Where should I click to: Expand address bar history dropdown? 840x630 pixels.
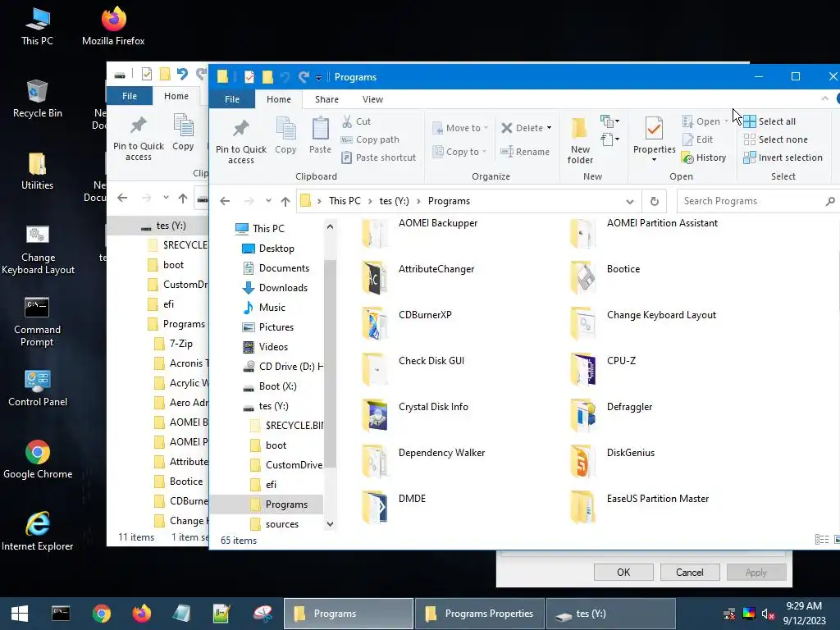click(x=630, y=202)
